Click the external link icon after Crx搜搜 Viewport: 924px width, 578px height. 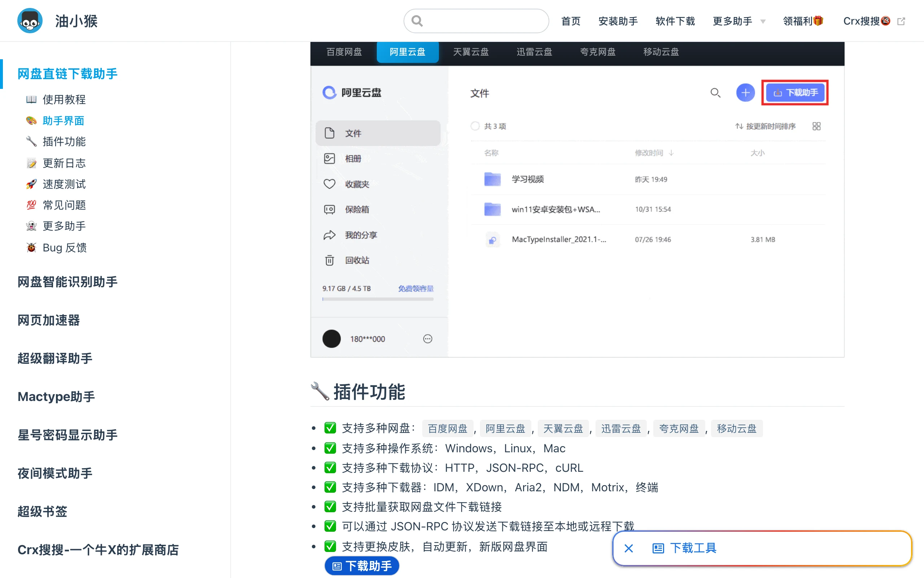pos(901,21)
